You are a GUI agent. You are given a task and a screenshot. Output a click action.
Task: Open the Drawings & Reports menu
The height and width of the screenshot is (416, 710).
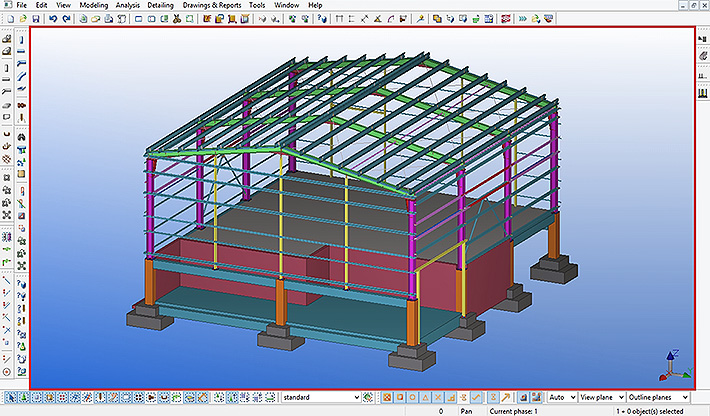tap(214, 5)
